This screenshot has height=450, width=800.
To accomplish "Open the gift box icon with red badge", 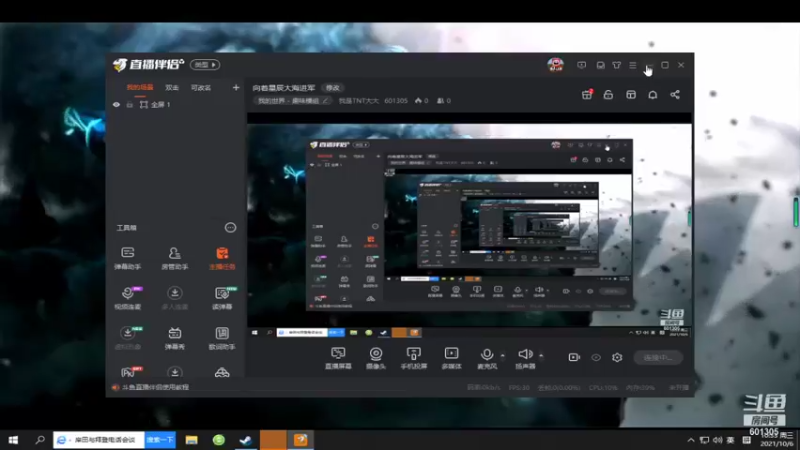I will [x=587, y=94].
